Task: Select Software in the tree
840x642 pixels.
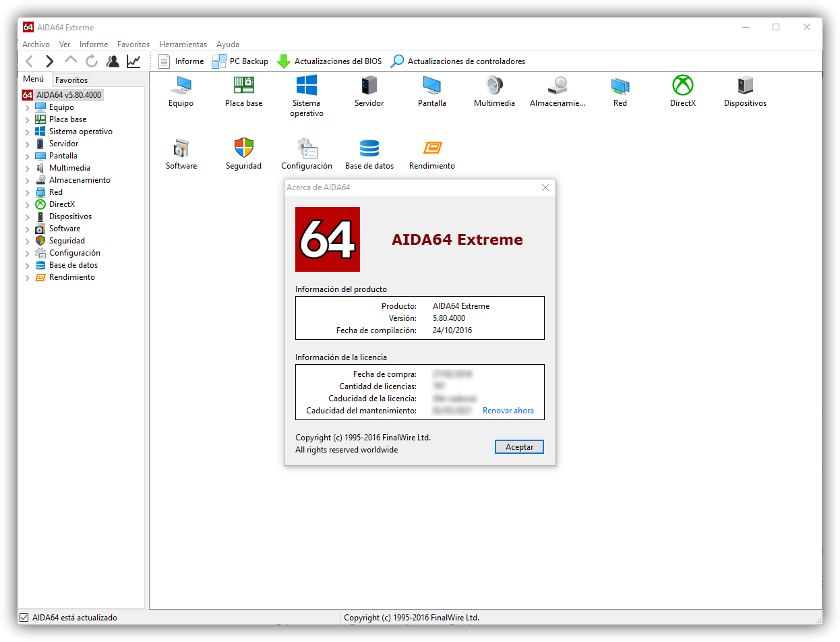Action: (x=64, y=229)
